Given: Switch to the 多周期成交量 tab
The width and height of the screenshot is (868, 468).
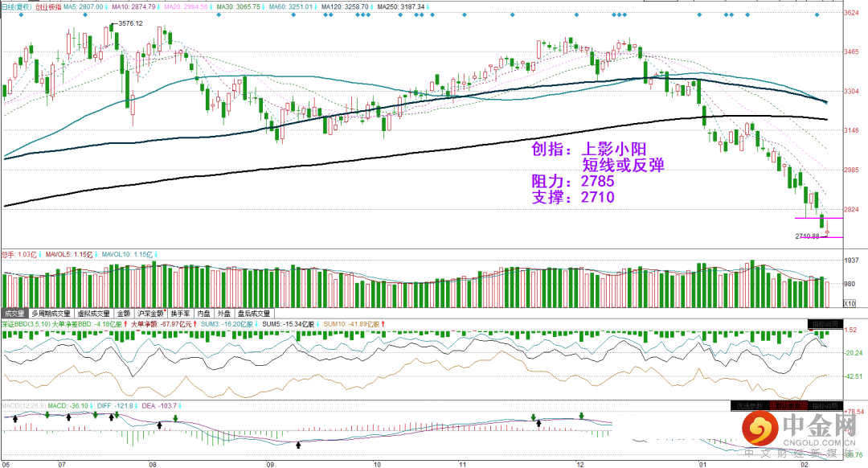Looking at the screenshot, I should (x=51, y=314).
